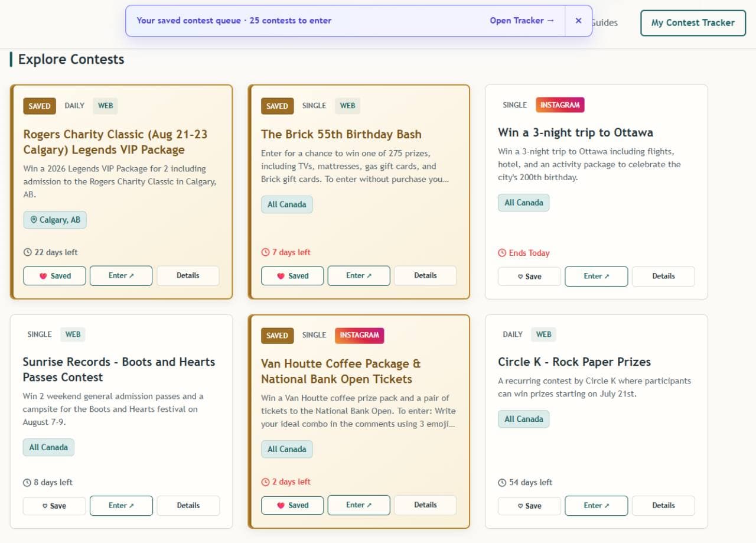Click Enter on Circle K card
Image resolution: width=756 pixels, height=543 pixels.
pyautogui.click(x=597, y=506)
